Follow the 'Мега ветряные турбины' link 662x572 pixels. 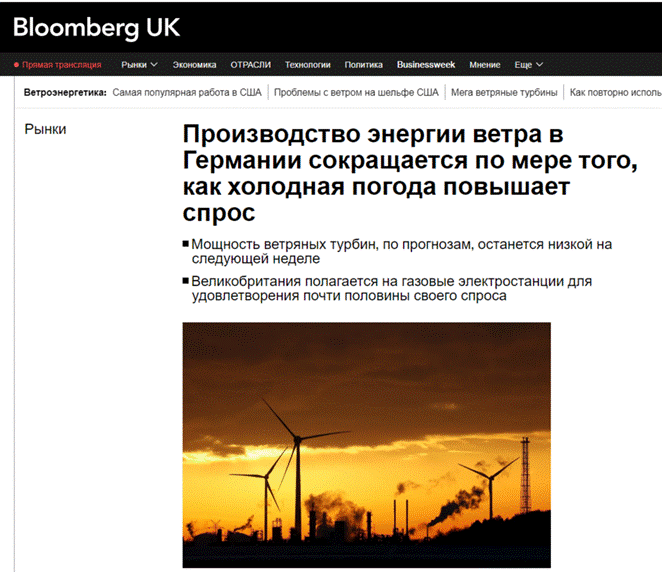point(504,92)
